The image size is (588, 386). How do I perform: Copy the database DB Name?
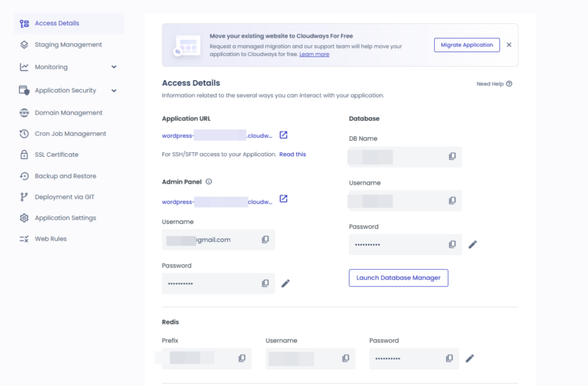[x=452, y=156]
